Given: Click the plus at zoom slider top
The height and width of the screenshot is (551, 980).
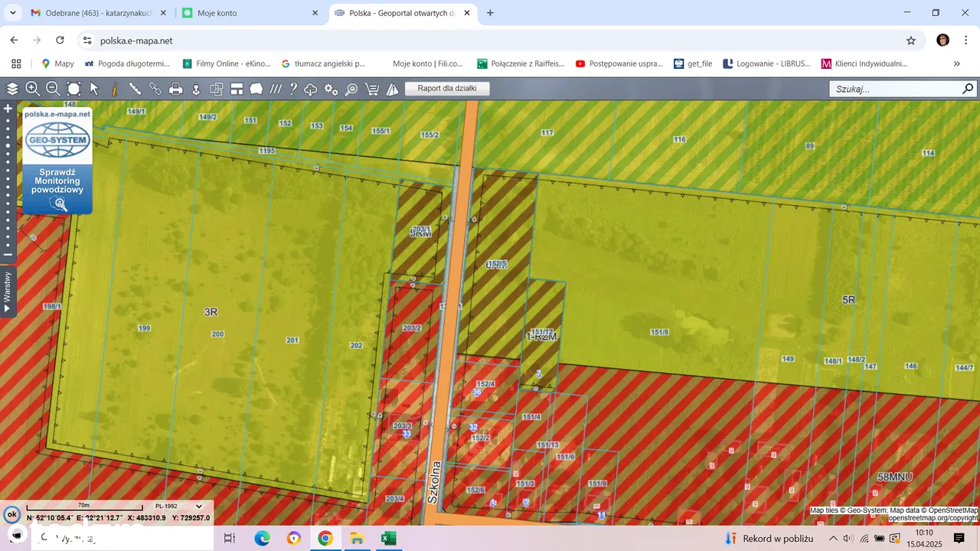Looking at the screenshot, I should point(8,109).
